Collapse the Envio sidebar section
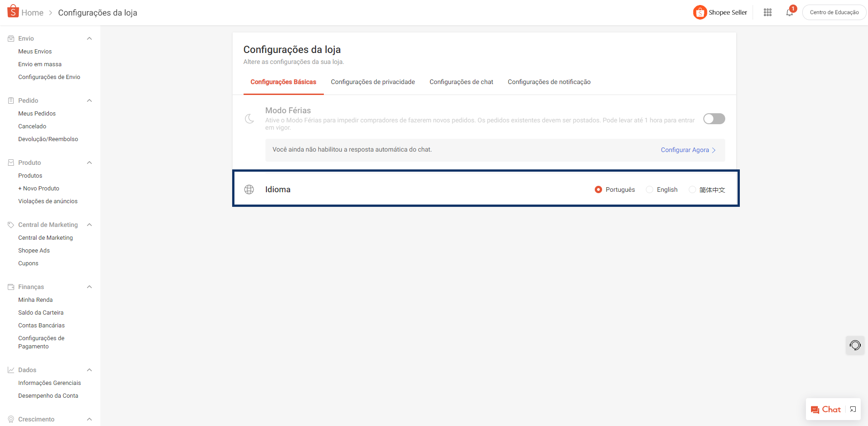 [89, 38]
